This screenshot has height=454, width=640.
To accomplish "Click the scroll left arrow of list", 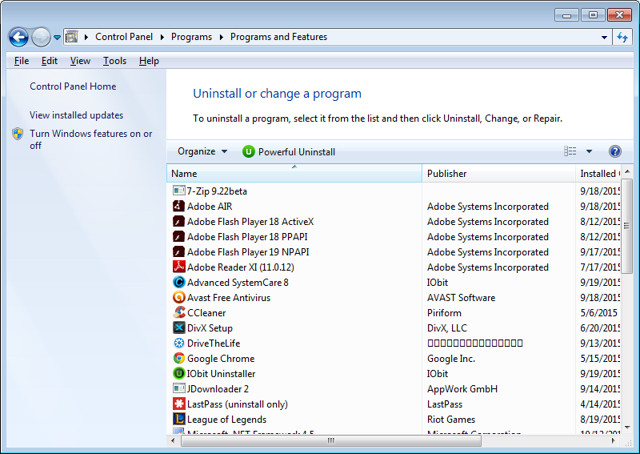I will (x=173, y=441).
